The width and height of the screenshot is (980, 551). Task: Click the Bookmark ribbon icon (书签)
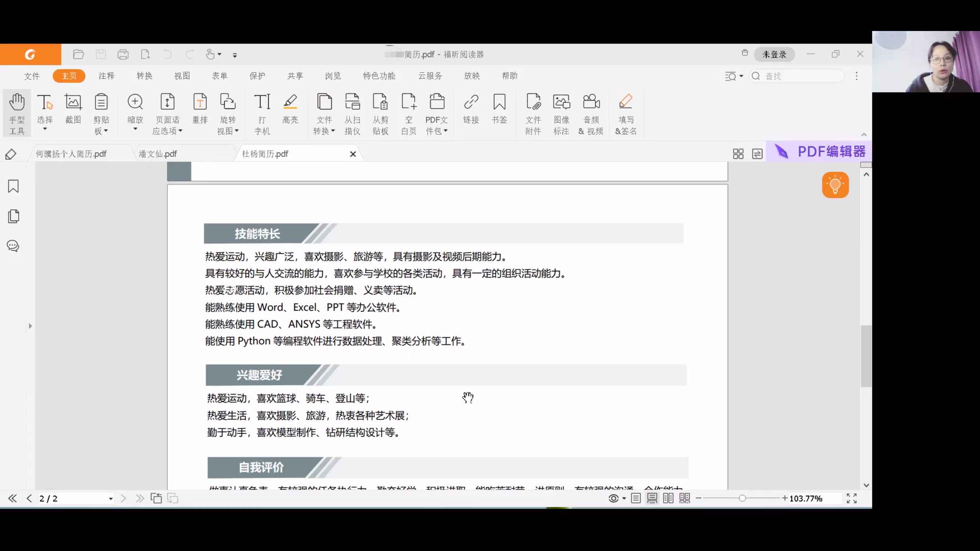[499, 109]
